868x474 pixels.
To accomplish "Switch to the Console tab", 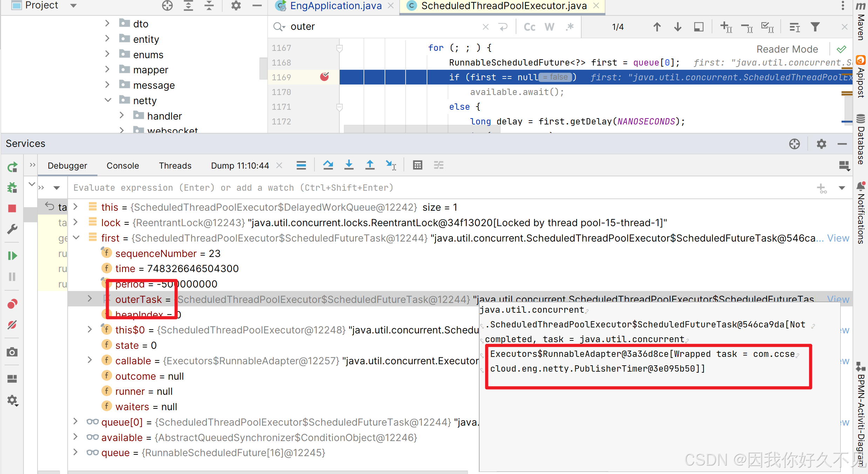I will click(123, 165).
